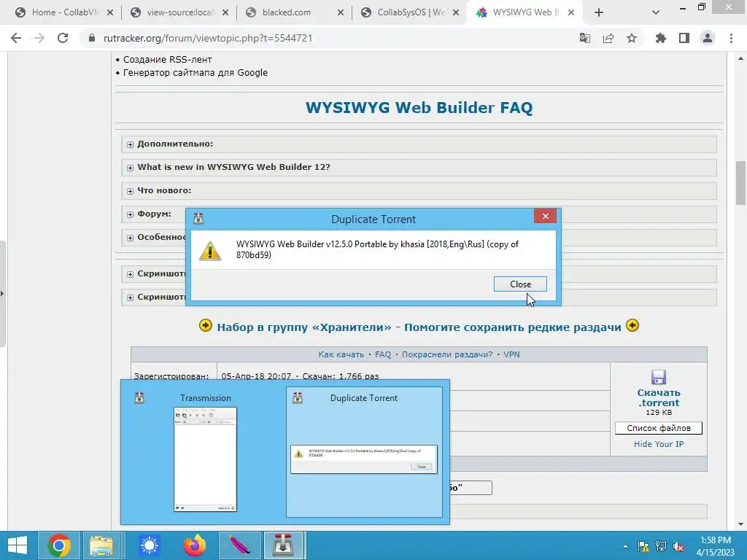Bookmark this page with star icon
Viewport: 747px width, 560px height.
632,38
